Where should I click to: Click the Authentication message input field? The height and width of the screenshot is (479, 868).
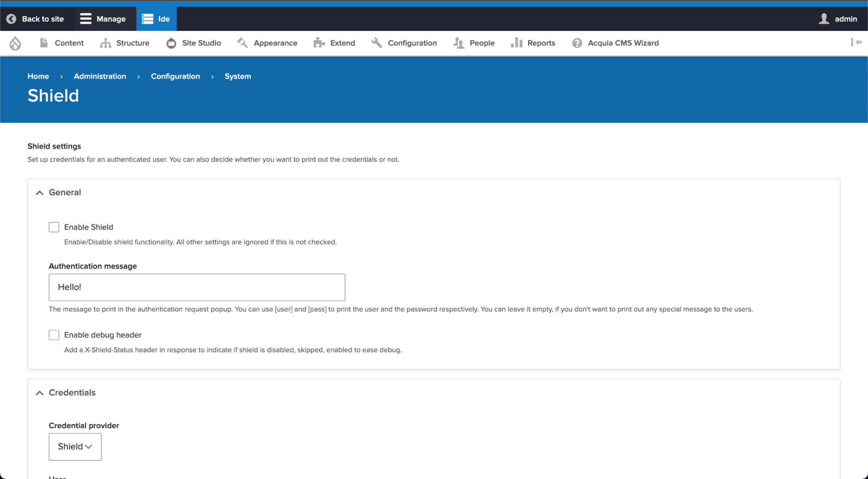(x=197, y=287)
